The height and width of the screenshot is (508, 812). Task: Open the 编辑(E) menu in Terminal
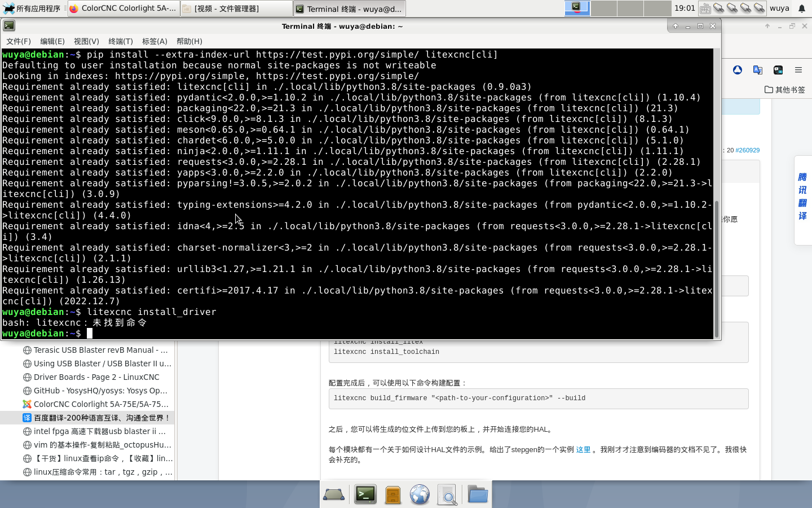(x=52, y=41)
